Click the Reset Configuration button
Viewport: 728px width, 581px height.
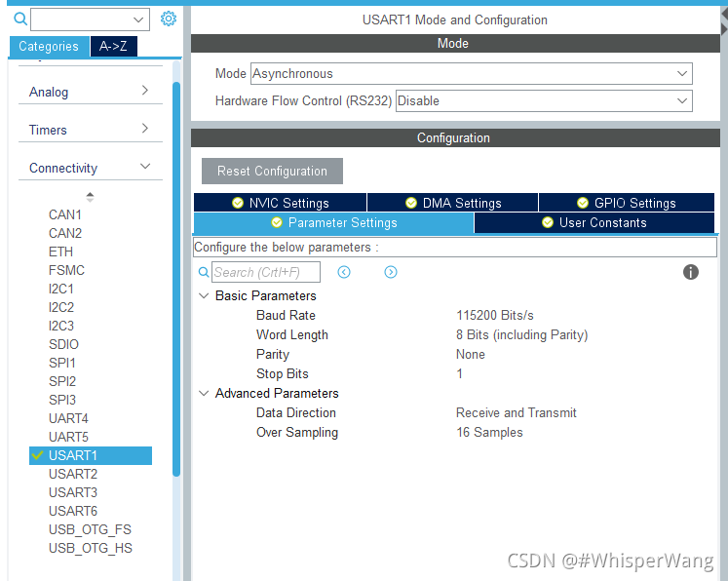(x=272, y=171)
